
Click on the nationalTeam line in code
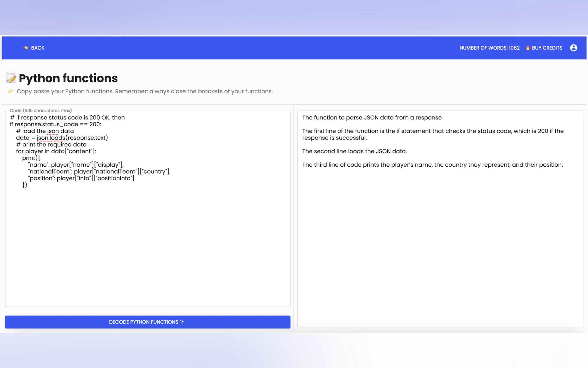[99, 171]
